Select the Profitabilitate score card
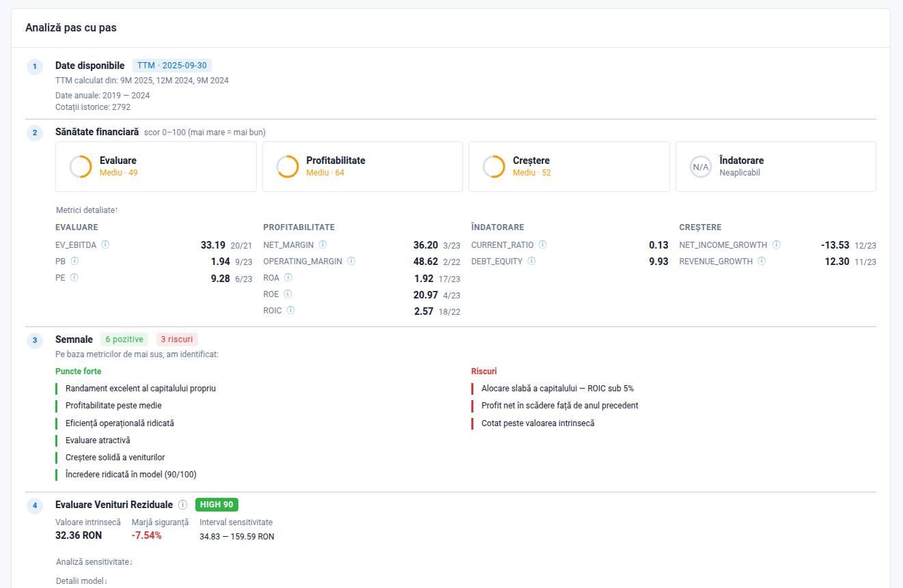The height and width of the screenshot is (588, 903). coord(362,167)
